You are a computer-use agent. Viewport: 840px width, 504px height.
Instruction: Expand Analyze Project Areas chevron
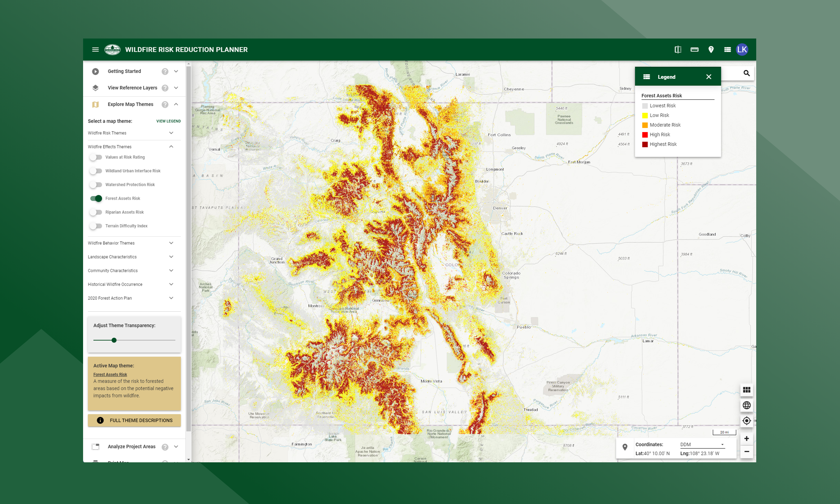(x=176, y=447)
